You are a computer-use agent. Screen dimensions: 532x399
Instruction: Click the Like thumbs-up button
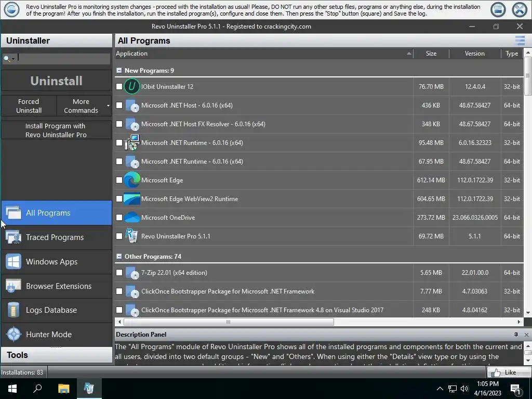pos(509,372)
